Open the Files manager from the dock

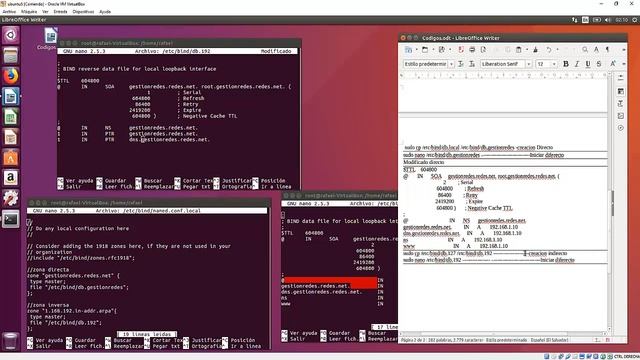pos(11,56)
